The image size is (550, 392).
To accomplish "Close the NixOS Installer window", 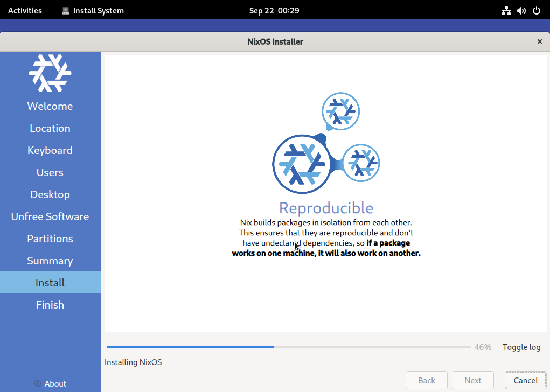I will click(x=539, y=41).
